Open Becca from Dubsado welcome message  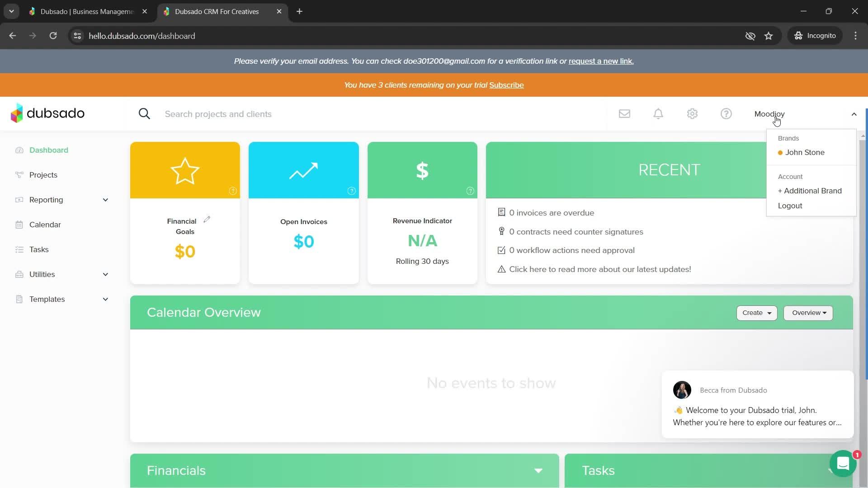[757, 404]
